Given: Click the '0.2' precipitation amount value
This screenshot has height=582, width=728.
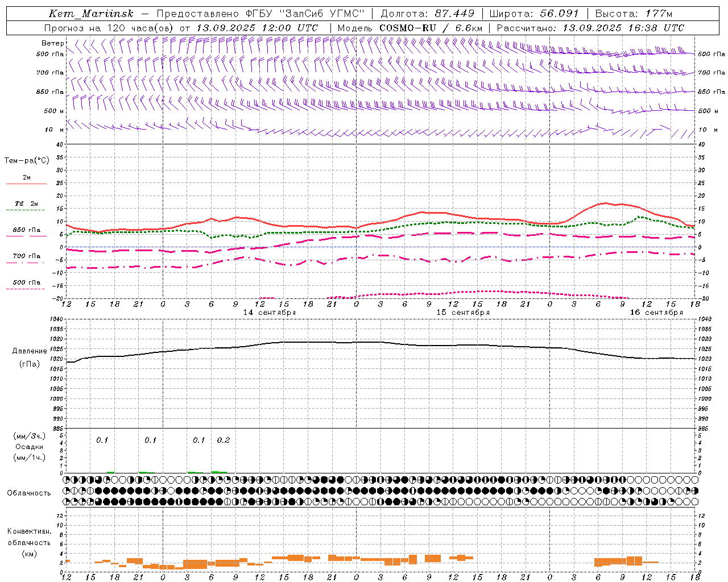Looking at the screenshot, I should pos(224,440).
